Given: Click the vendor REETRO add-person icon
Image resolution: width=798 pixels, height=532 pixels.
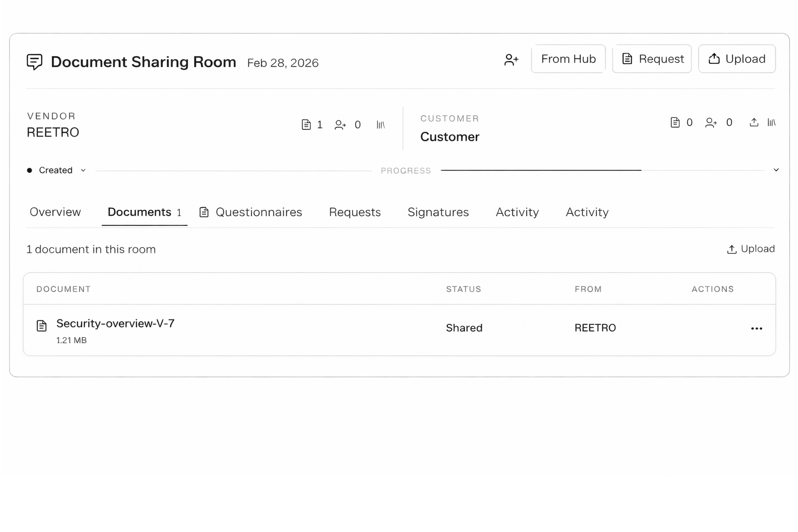Looking at the screenshot, I should [x=340, y=125].
